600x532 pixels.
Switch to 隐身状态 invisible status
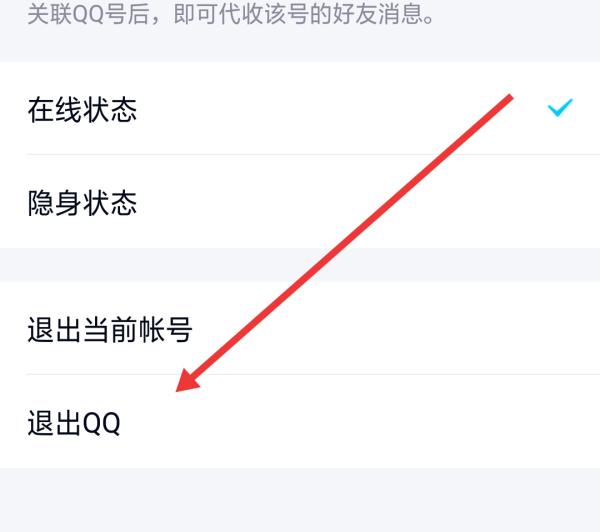[82, 204]
